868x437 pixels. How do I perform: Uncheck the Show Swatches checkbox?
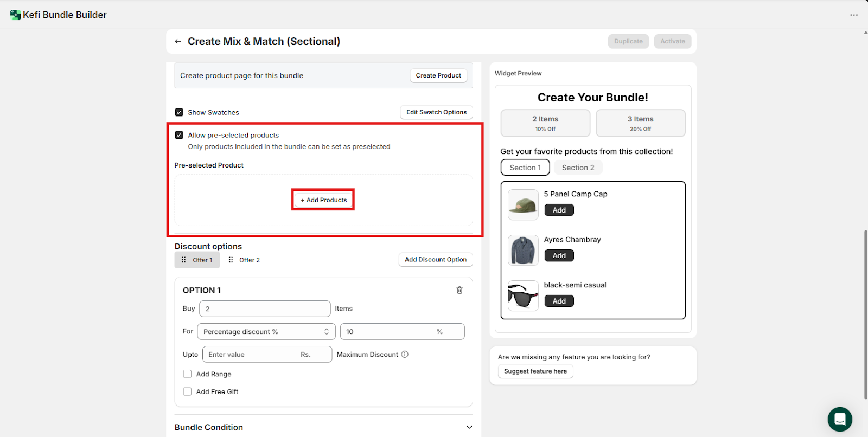pyautogui.click(x=179, y=112)
